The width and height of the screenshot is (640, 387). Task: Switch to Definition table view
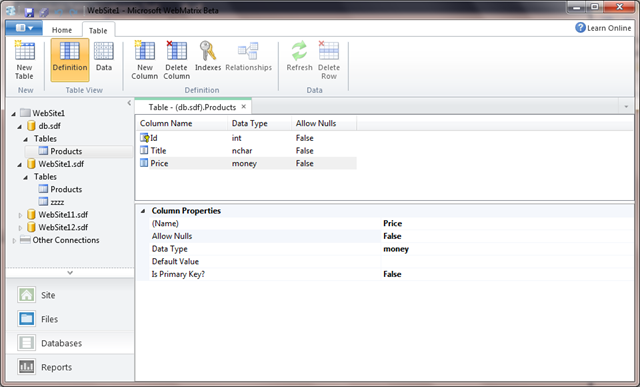click(x=70, y=60)
